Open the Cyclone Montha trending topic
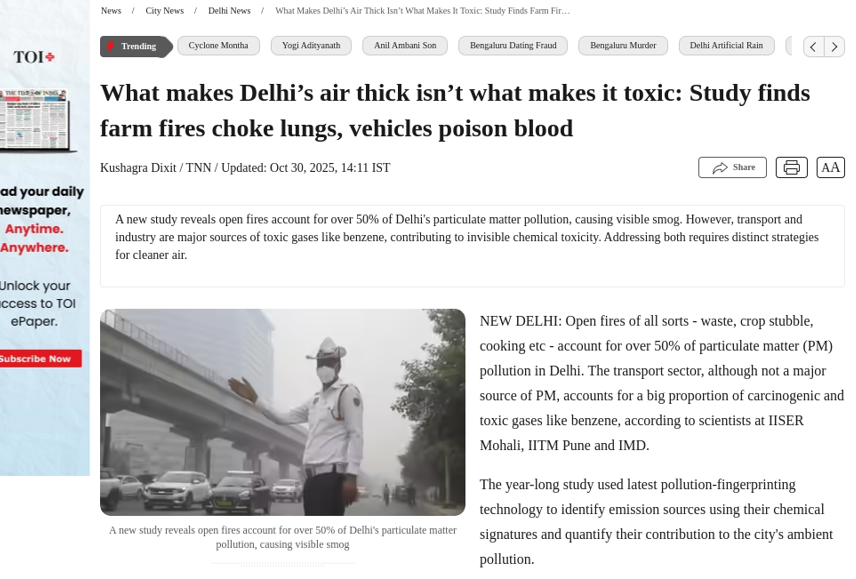The image size is (856, 579). (218, 46)
